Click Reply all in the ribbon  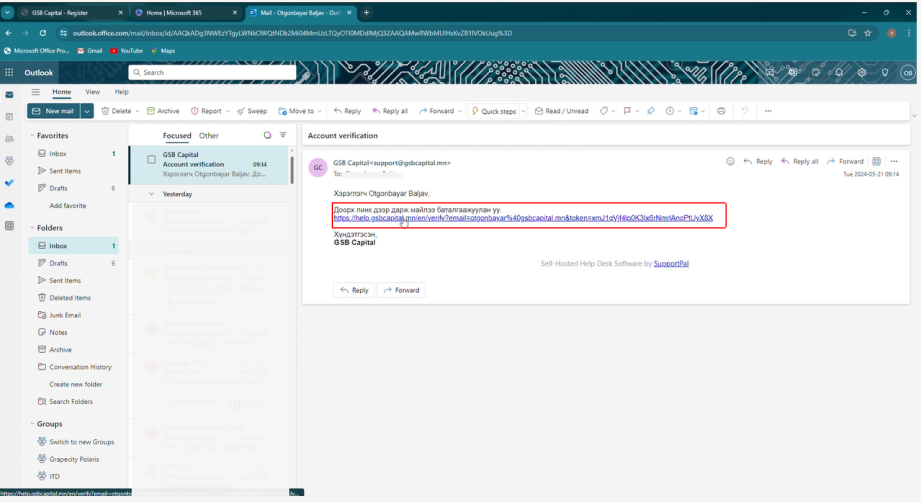(x=390, y=111)
